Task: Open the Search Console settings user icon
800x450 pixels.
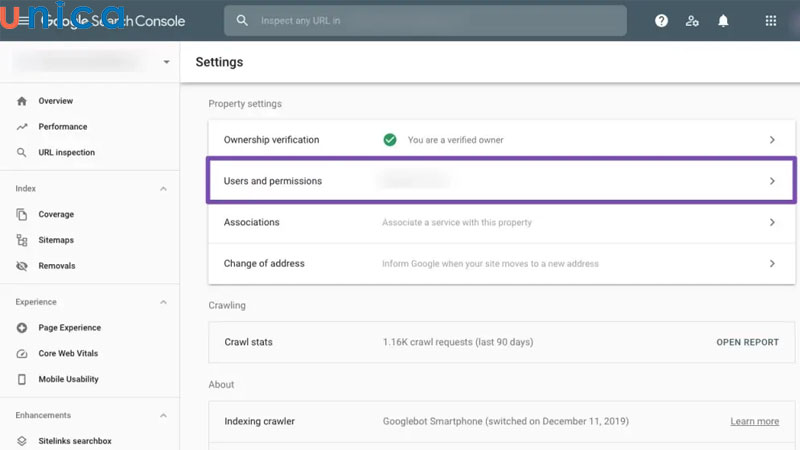Action: [x=692, y=21]
